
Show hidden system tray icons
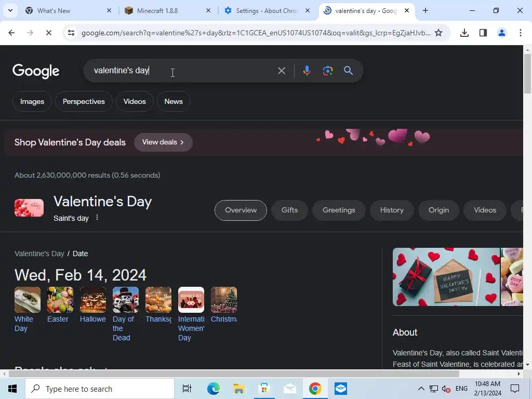point(421,389)
